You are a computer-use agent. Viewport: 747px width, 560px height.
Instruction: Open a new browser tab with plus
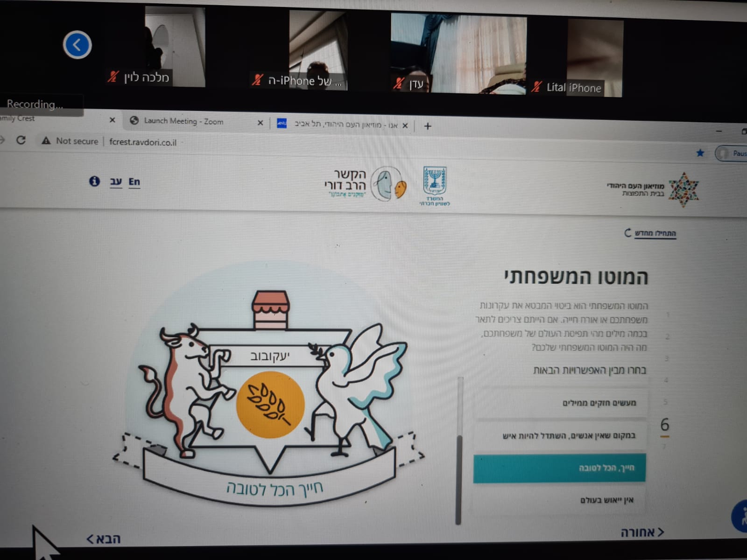pos(428,126)
